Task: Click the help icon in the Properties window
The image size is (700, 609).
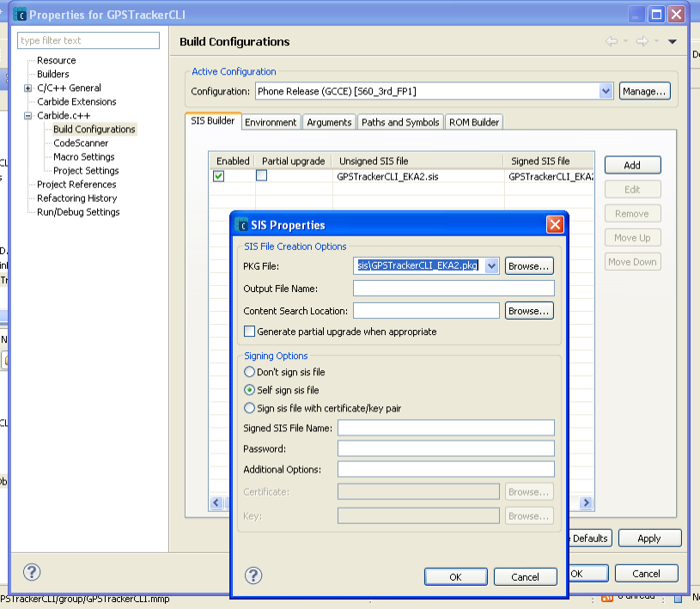Action: coord(32,572)
